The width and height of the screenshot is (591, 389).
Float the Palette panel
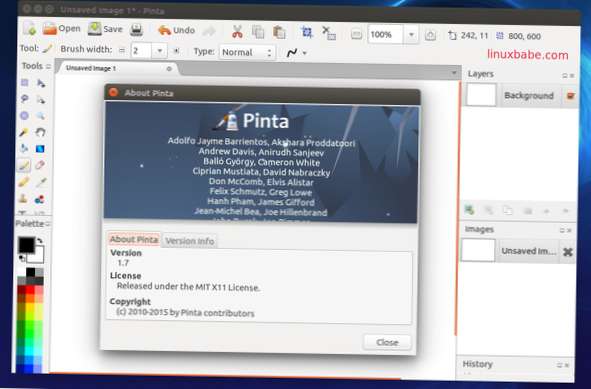pos(48,224)
